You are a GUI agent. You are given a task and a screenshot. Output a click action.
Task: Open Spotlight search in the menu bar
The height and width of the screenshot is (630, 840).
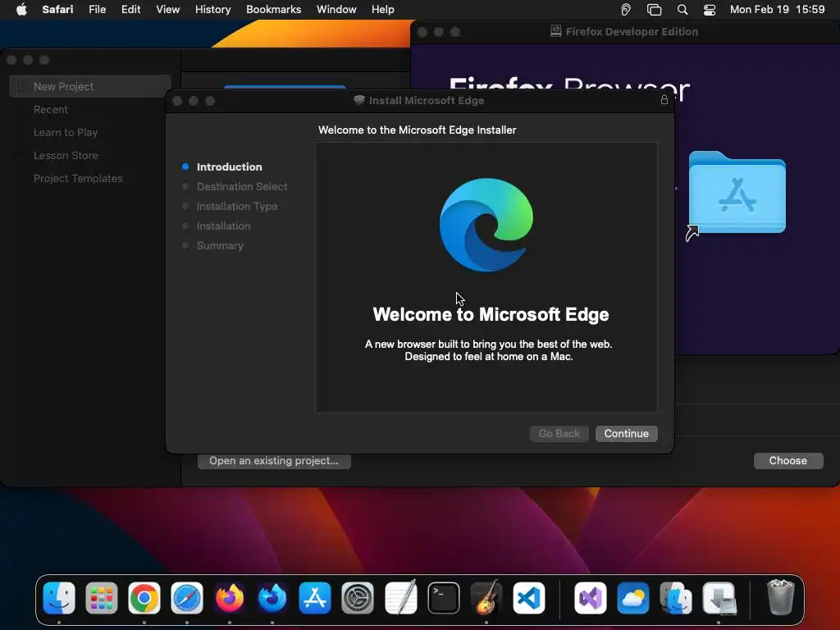682,10
